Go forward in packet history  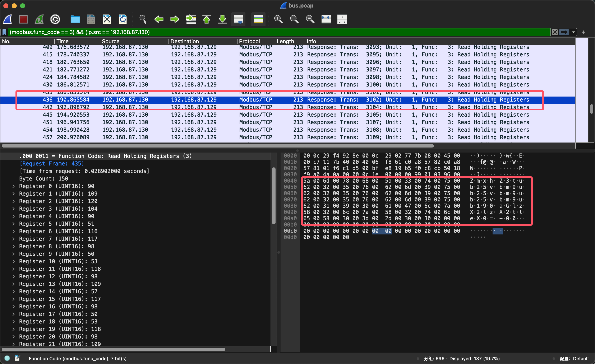(175, 19)
